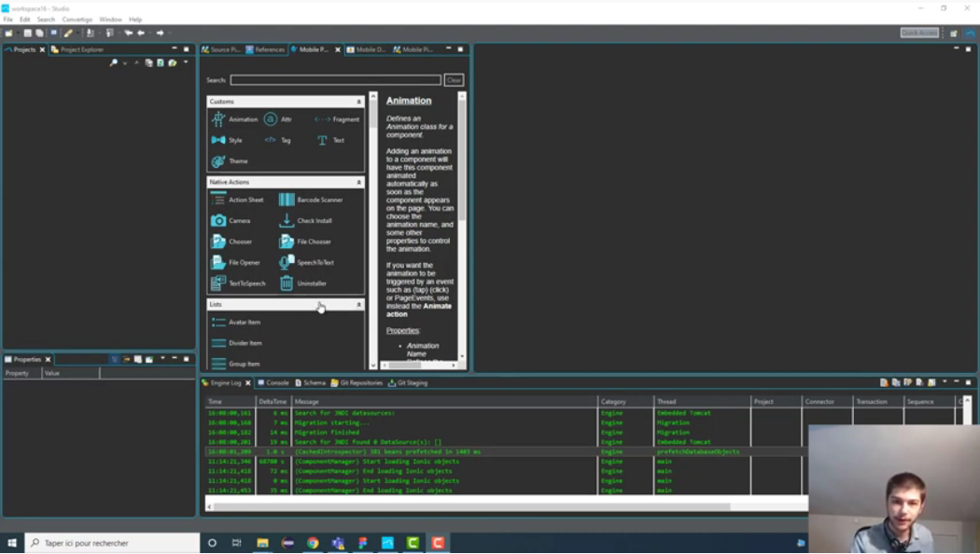Choose the SpeechToText action
This screenshot has height=554, width=980.
(x=306, y=263)
